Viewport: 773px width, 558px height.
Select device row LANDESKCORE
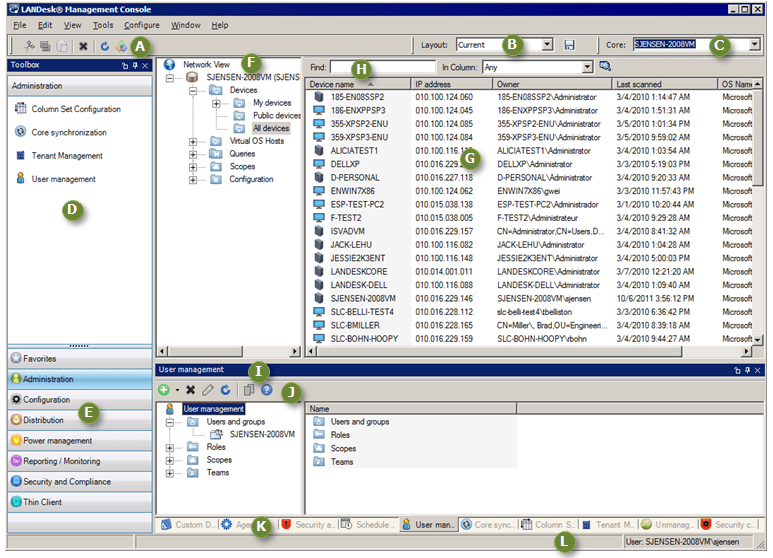click(x=532, y=272)
